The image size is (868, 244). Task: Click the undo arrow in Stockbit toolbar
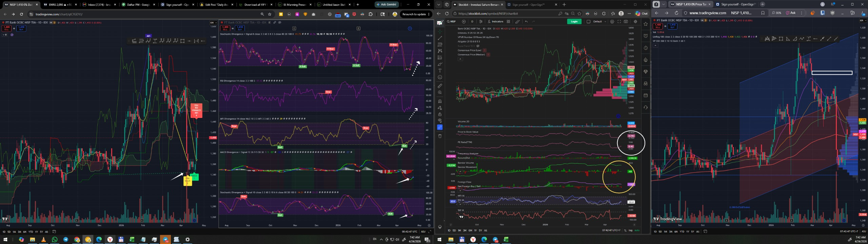526,22
